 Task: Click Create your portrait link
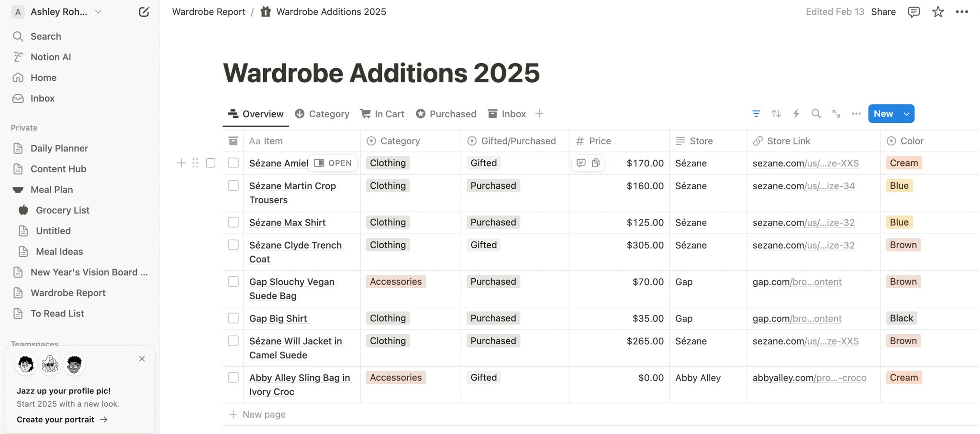[x=62, y=419]
